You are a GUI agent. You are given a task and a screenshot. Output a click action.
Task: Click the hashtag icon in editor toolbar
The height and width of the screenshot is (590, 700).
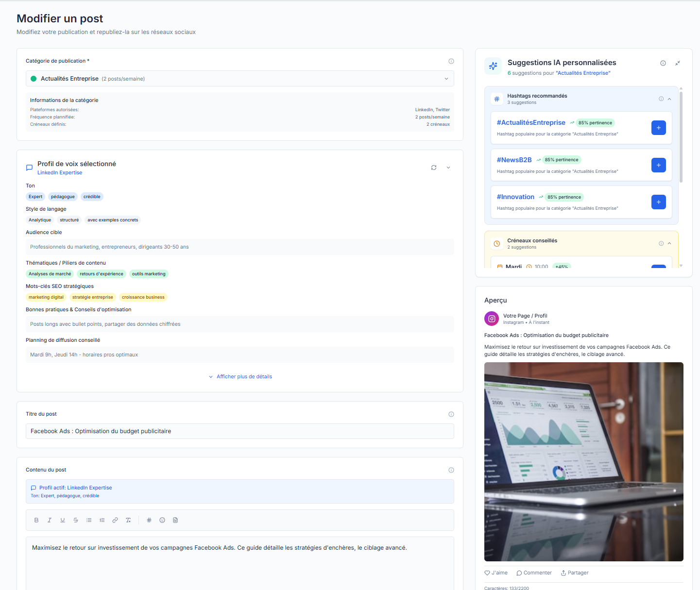[x=149, y=520]
